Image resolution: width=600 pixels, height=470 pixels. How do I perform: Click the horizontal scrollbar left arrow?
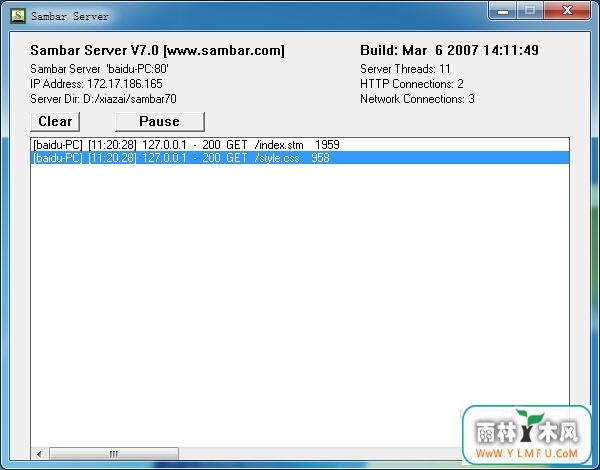39,454
